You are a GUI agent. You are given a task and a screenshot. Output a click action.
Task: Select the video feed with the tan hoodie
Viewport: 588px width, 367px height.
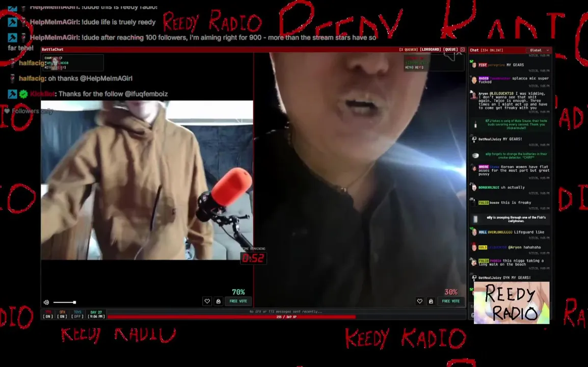[x=147, y=180]
